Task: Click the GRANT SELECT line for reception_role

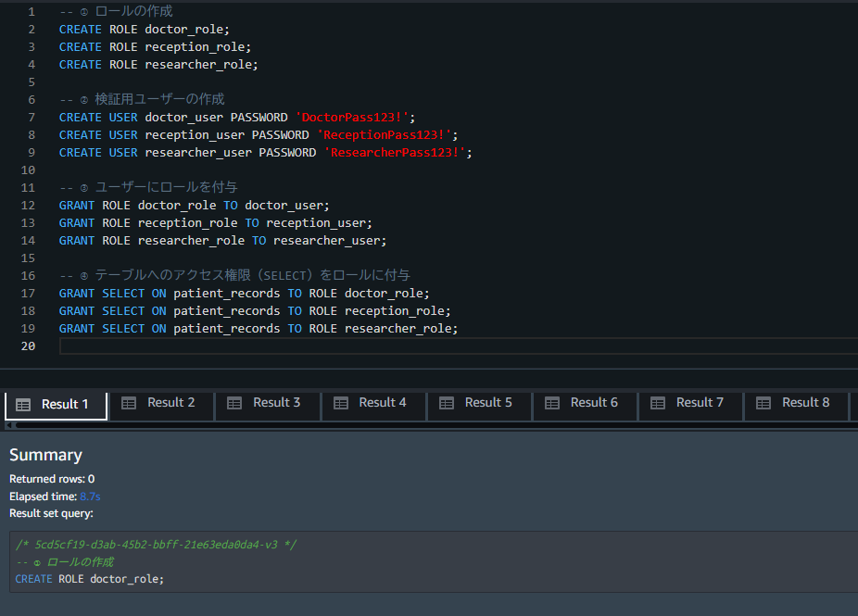Action: (255, 311)
